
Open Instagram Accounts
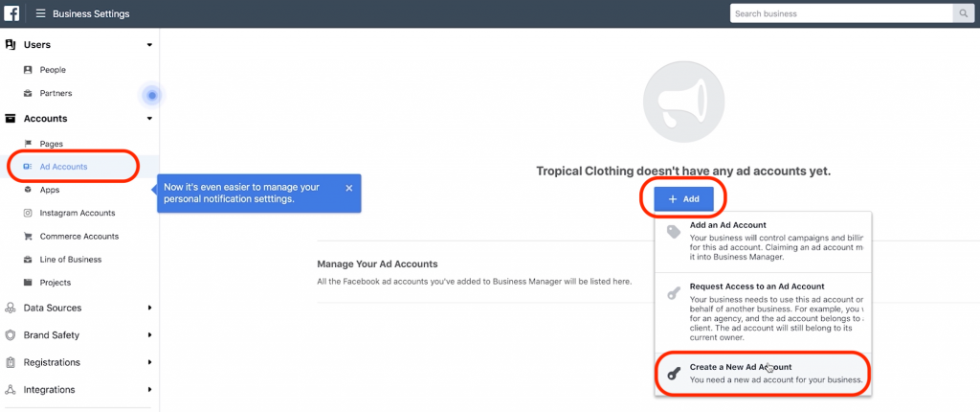click(78, 213)
